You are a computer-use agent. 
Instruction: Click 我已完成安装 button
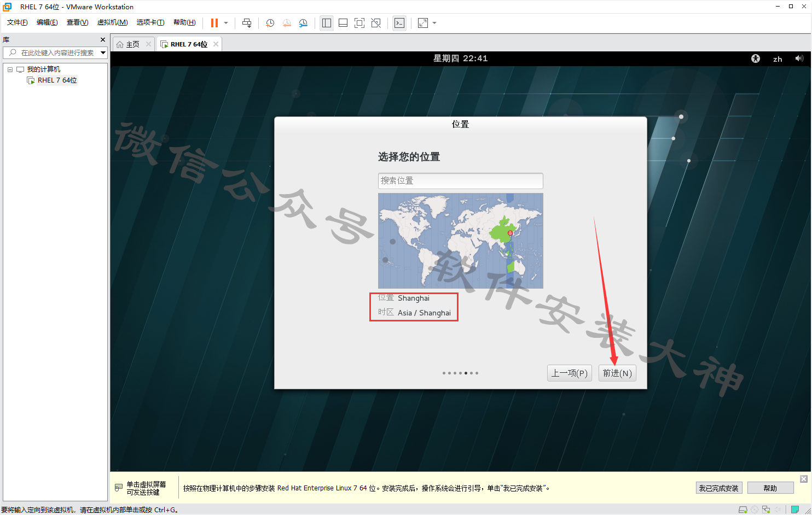click(718, 488)
